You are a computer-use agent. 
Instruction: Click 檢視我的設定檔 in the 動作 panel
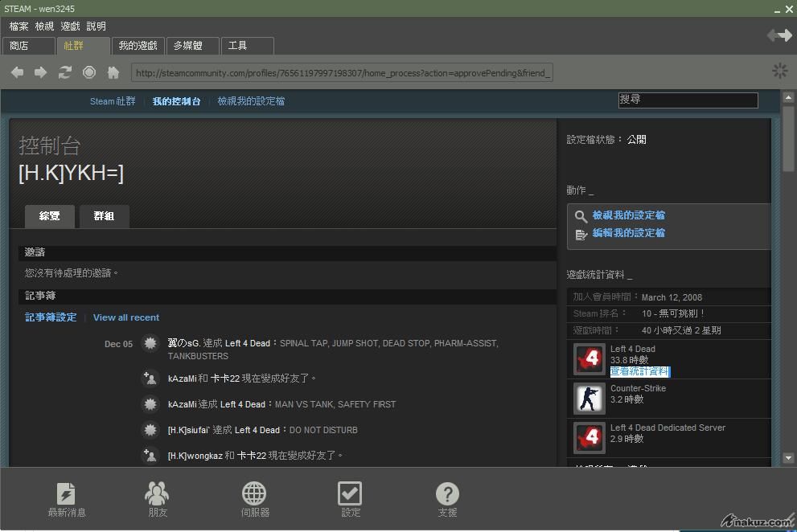pos(629,215)
